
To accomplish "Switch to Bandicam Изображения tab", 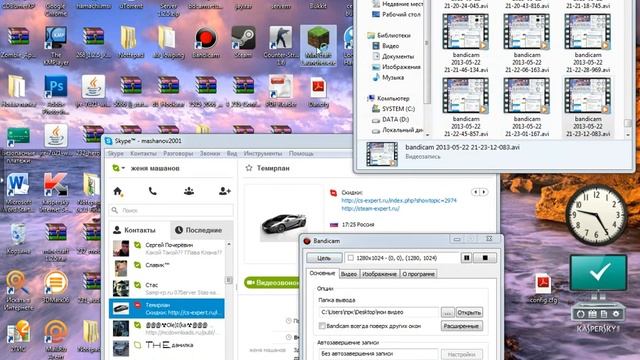I will click(380, 274).
